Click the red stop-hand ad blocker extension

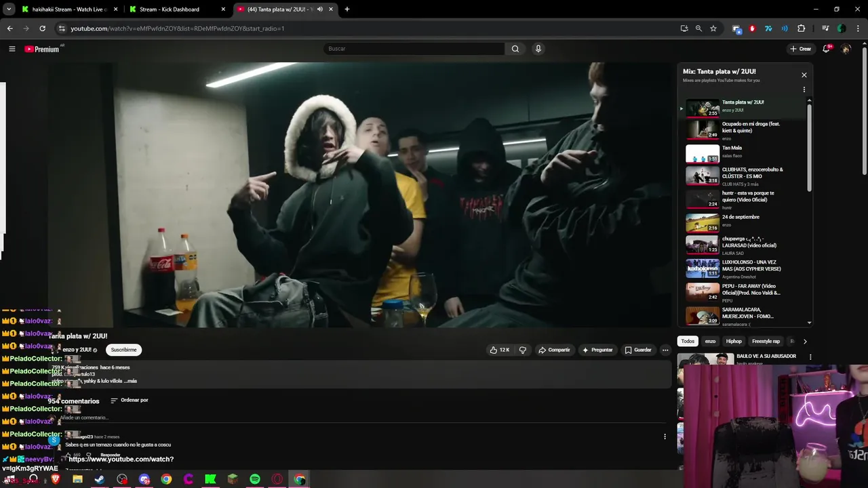click(x=752, y=28)
